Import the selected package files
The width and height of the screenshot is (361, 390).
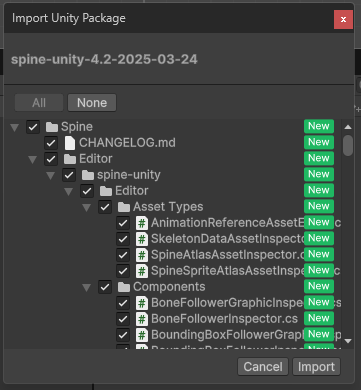point(316,367)
